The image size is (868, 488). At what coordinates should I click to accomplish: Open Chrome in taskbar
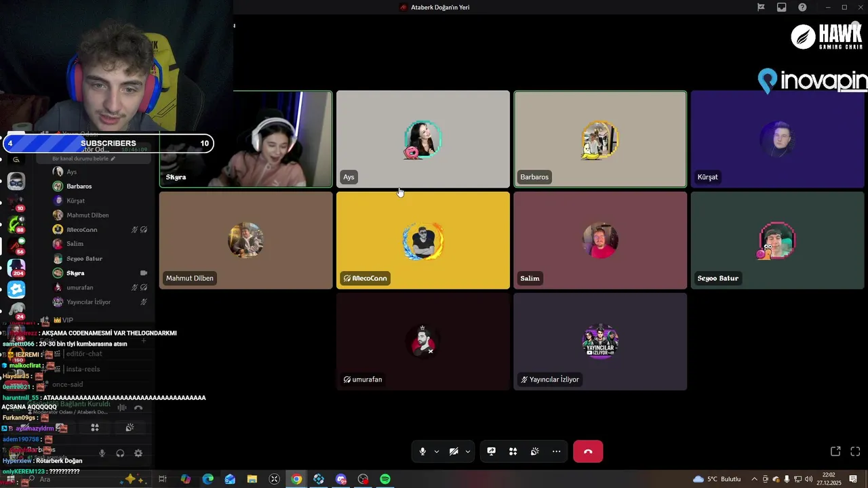tap(296, 479)
